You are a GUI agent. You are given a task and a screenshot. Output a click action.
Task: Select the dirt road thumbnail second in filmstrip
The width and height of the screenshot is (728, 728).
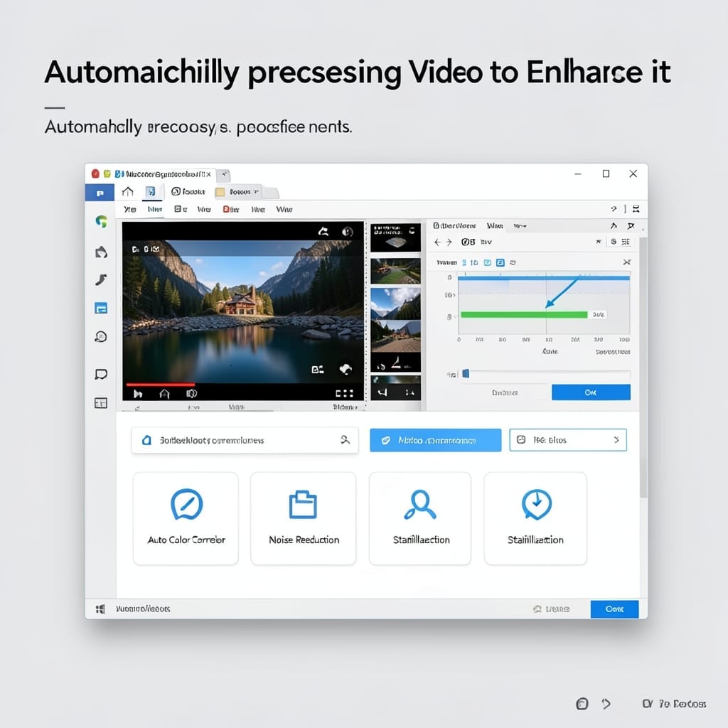[395, 271]
